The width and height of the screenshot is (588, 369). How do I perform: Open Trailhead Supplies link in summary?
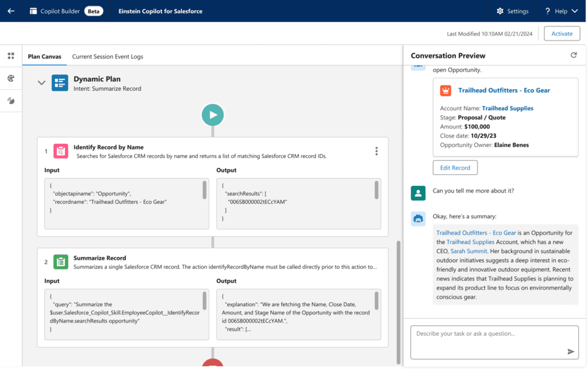point(470,242)
